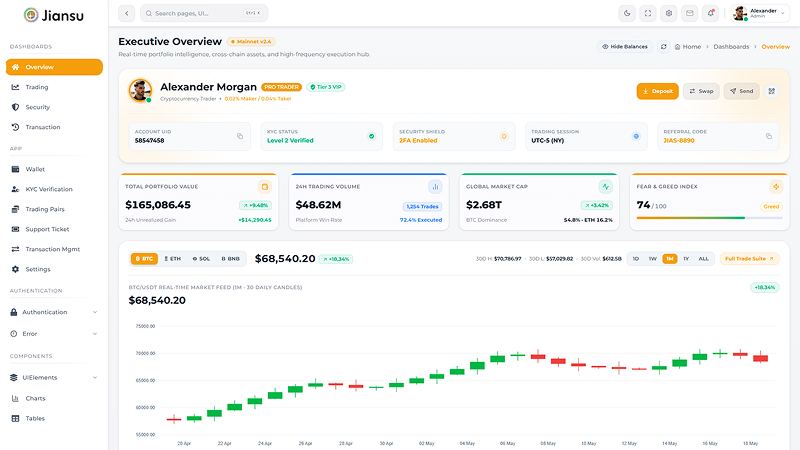Click Security Shield 2FA icon
Screen dimensions: 800x450
tap(504, 136)
